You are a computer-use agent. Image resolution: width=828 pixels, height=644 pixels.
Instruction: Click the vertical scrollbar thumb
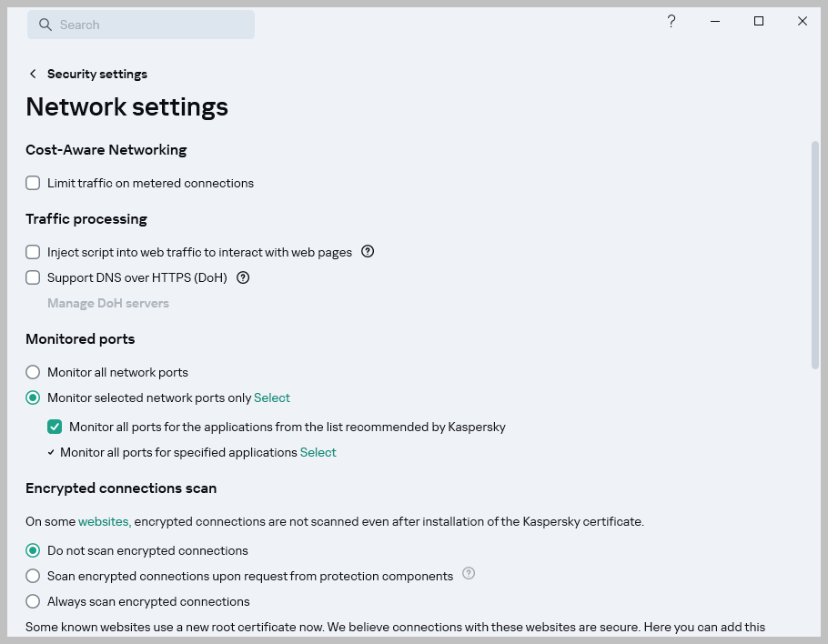click(814, 255)
